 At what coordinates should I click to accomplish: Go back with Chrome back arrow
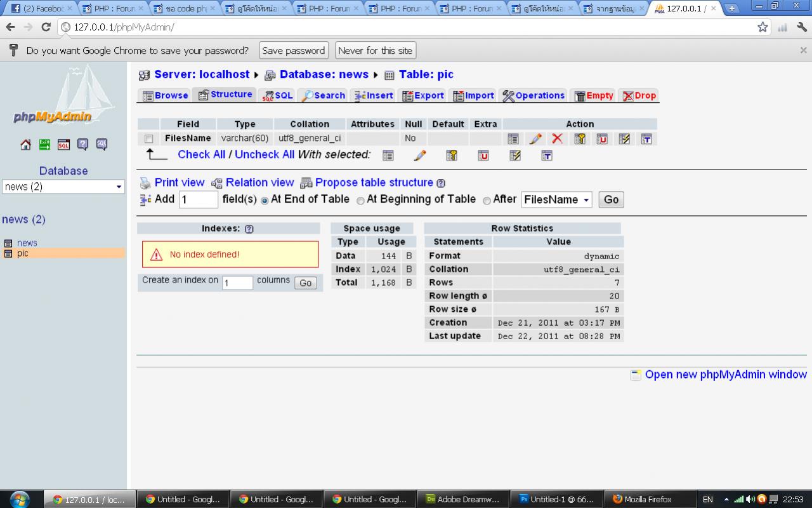coord(10,27)
